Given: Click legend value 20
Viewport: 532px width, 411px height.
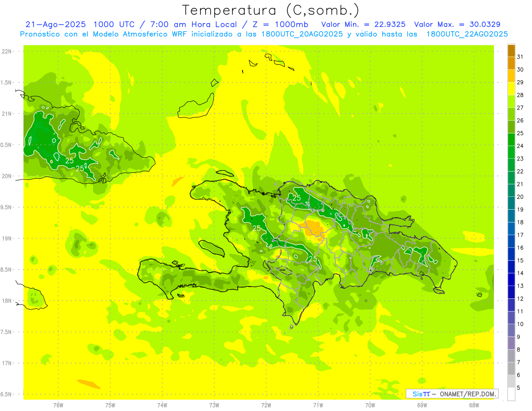Looking at the screenshot, I should [520, 197].
